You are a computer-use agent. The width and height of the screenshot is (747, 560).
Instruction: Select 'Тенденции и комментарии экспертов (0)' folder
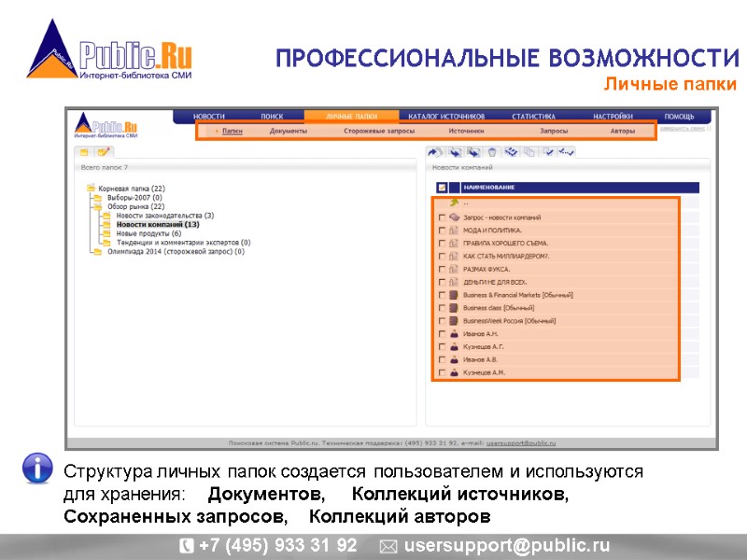183,243
